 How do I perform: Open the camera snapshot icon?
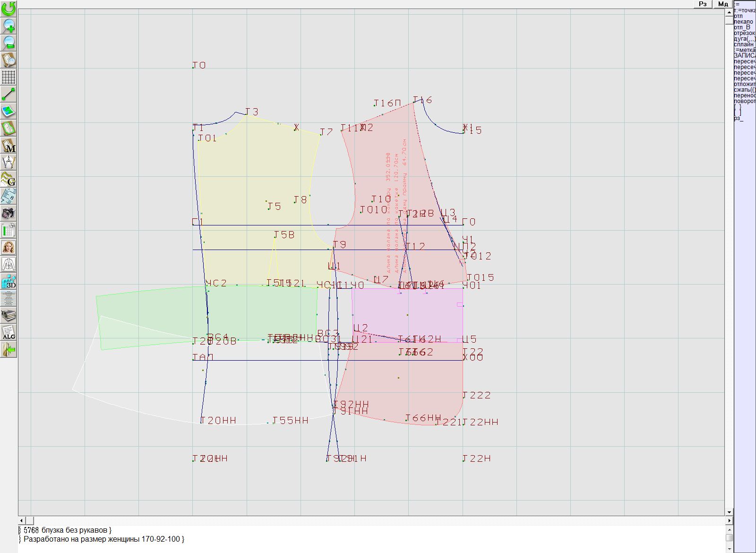pos(9,214)
